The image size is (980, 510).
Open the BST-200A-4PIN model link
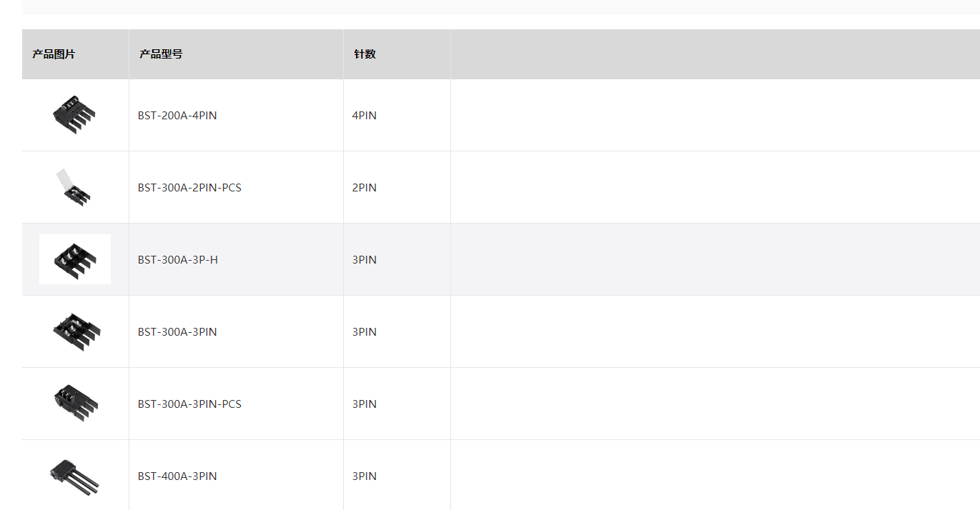click(177, 116)
